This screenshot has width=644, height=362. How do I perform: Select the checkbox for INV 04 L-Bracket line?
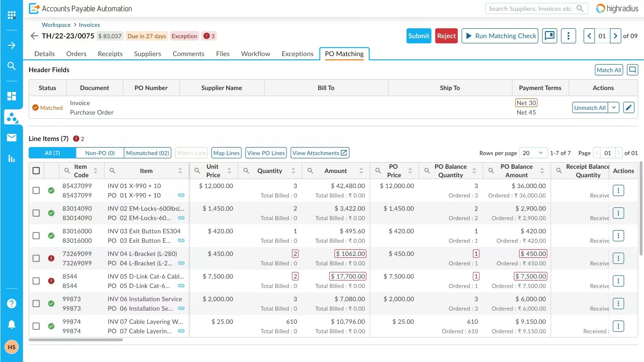coord(36,258)
